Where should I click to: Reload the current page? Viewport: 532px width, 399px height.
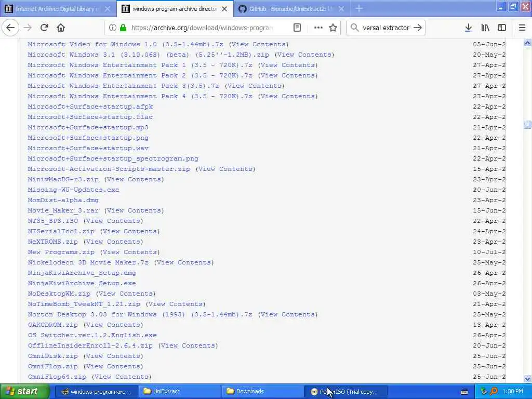click(x=44, y=28)
